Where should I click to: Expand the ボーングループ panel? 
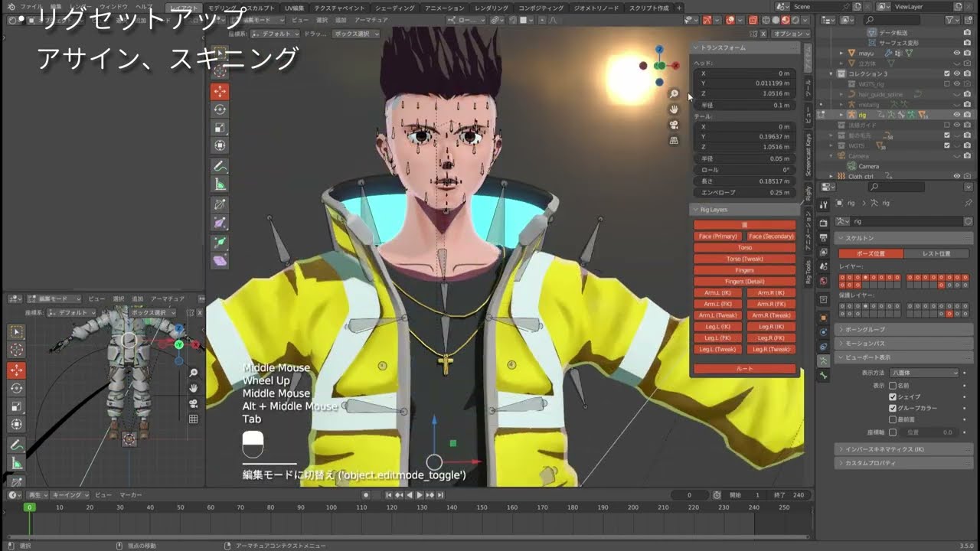(x=904, y=329)
